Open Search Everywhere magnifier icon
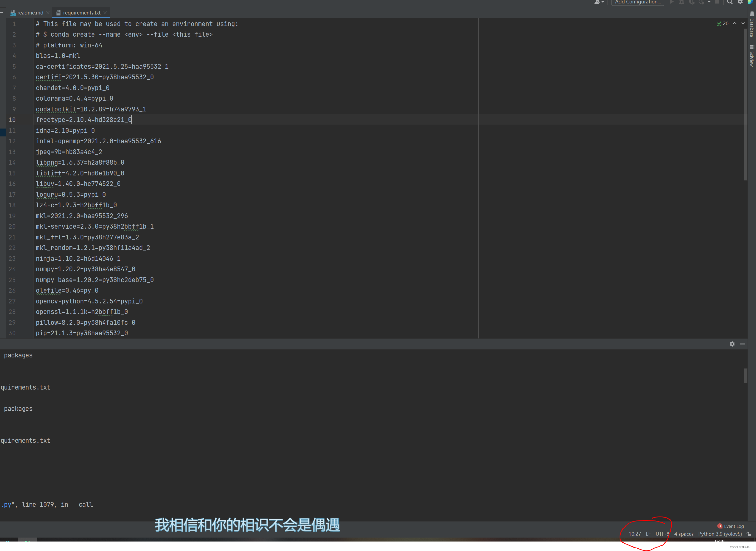The height and width of the screenshot is (551, 756). tap(730, 2)
